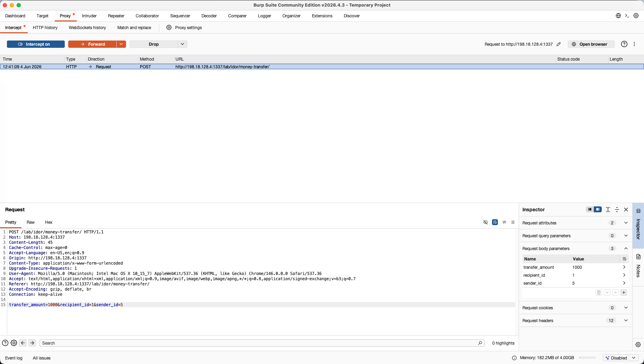644x364 pixels.
Task: Toggle line wrap icon in Request editor
Action: click(x=495, y=222)
